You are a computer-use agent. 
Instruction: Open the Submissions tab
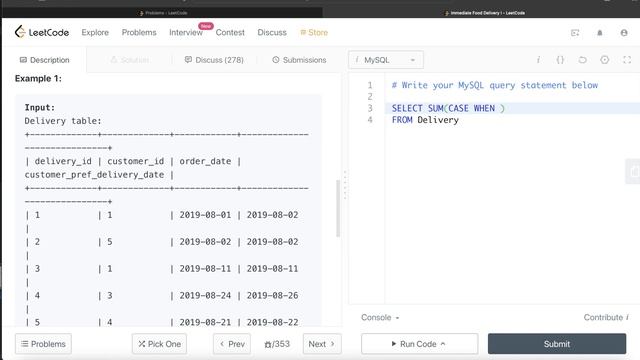point(299,60)
